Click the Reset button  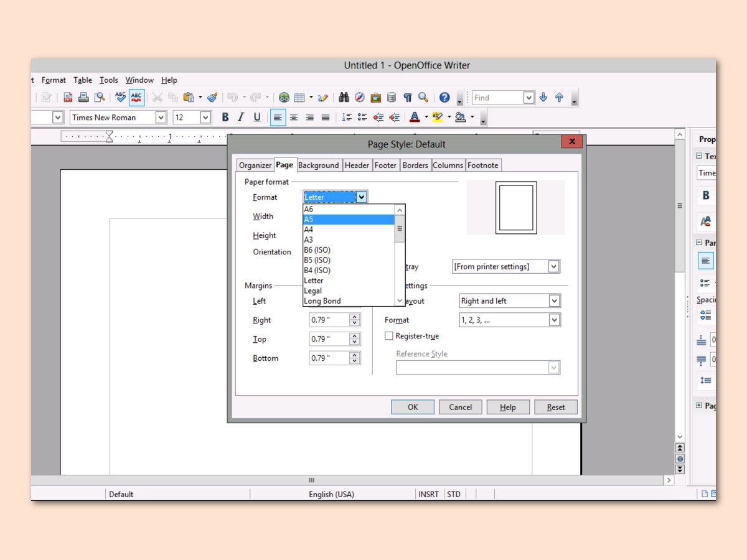556,407
